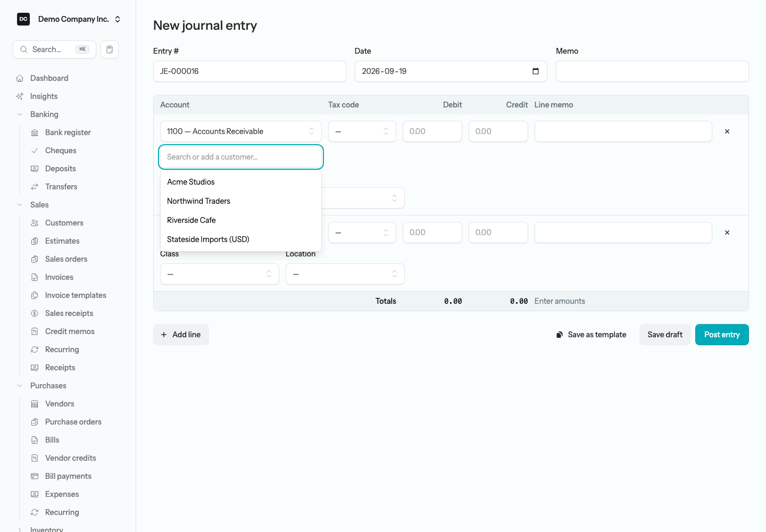The width and height of the screenshot is (766, 532).
Task: Click the Insights sparkle icon
Action: coord(20,96)
